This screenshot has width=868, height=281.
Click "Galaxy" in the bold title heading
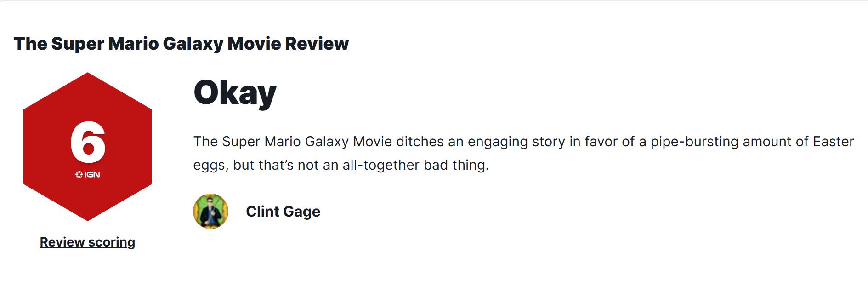(x=193, y=44)
